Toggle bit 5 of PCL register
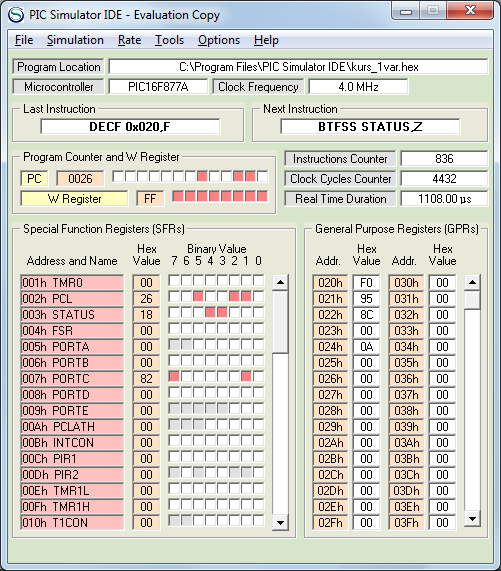This screenshot has height=571, width=501. click(x=198, y=296)
